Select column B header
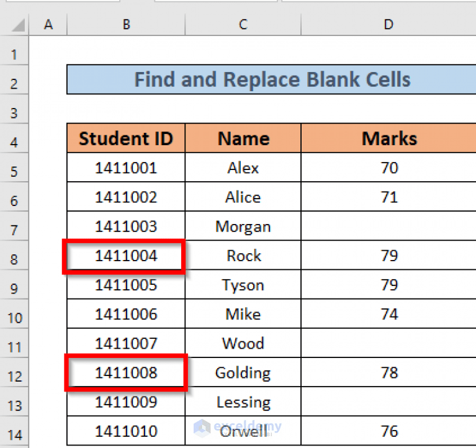The image size is (476, 448). [x=126, y=24]
